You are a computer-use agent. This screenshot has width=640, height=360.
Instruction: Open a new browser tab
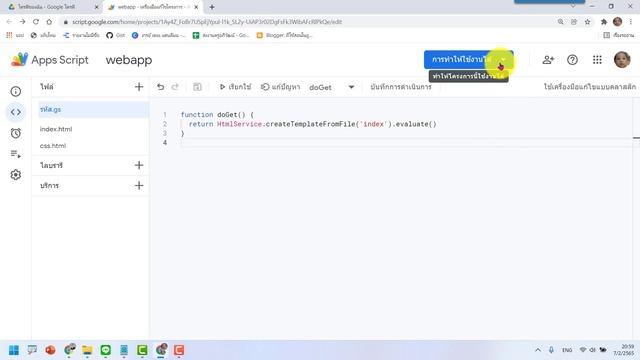(x=211, y=7)
